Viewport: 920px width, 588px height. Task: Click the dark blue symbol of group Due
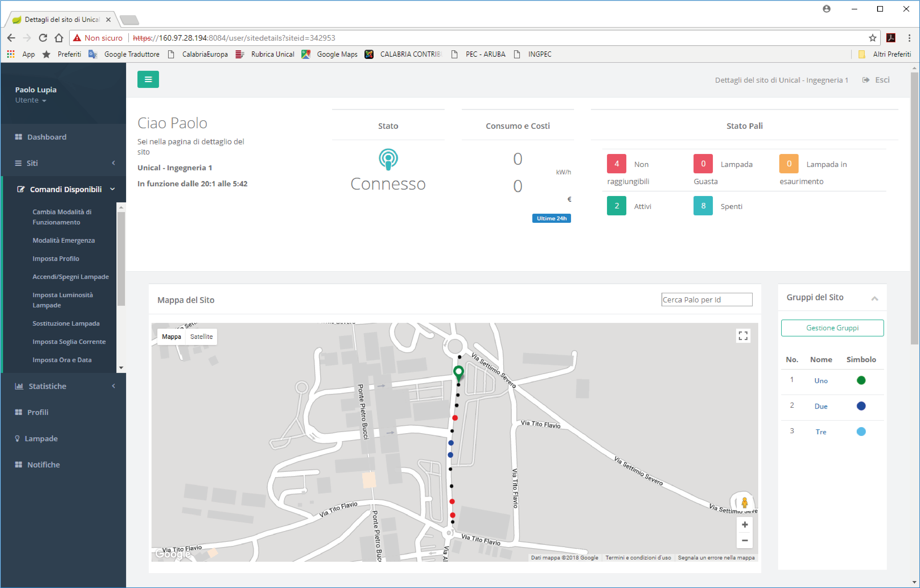click(861, 406)
